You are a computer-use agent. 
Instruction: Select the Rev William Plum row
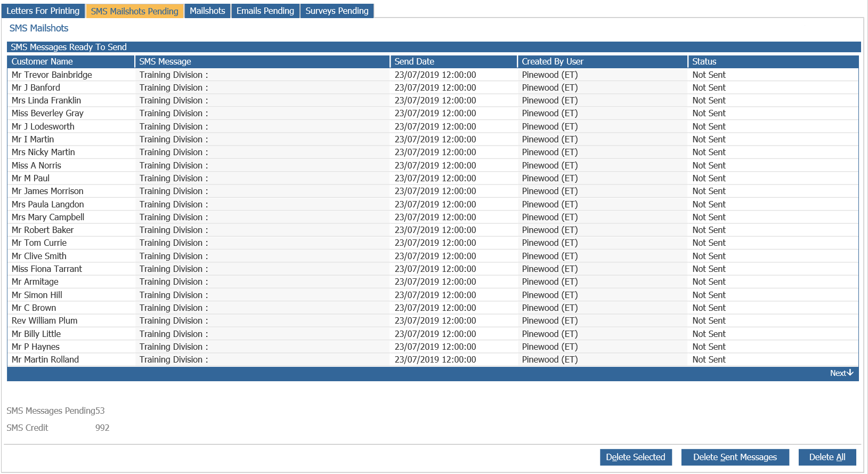point(433,320)
